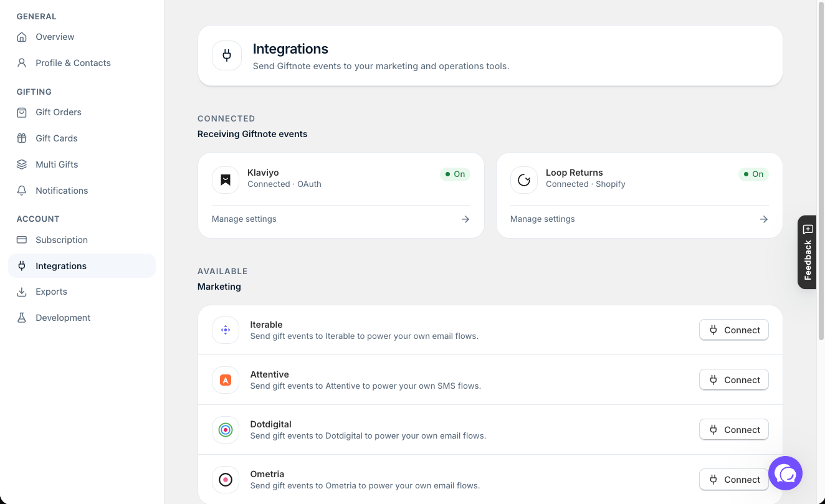Open the Feedback side tab
This screenshot has width=825, height=504.
click(807, 252)
